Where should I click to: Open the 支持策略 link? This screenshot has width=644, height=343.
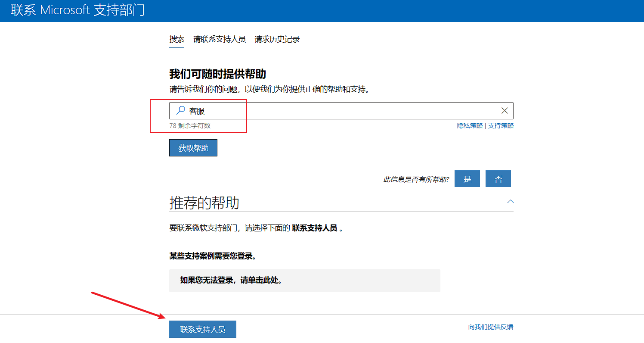(x=501, y=126)
